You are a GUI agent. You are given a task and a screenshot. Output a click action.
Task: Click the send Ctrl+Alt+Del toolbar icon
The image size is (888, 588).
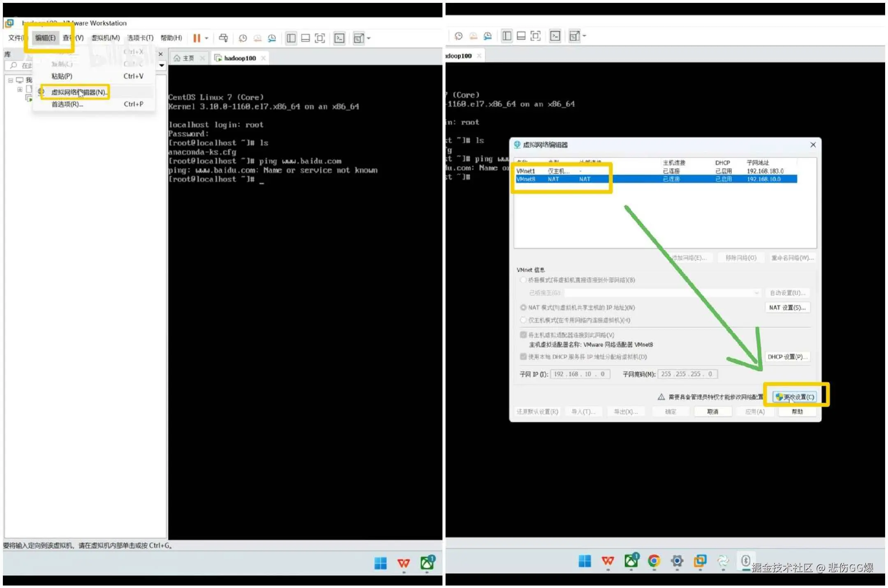click(x=223, y=38)
